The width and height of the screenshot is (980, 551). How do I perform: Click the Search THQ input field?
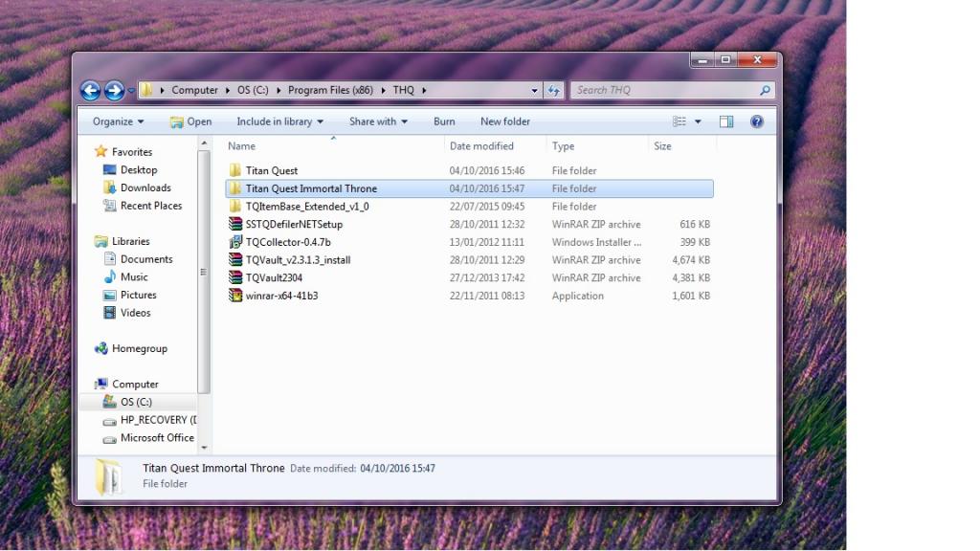coord(662,90)
